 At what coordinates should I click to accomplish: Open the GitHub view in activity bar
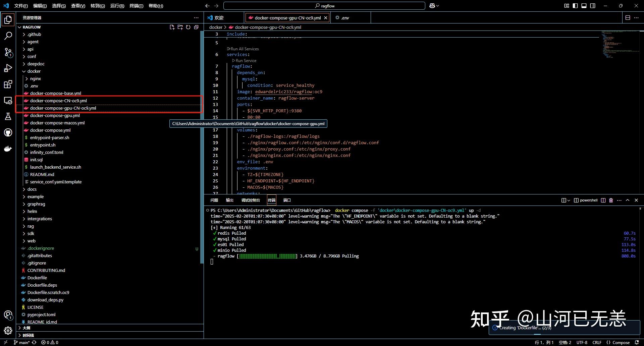8,132
